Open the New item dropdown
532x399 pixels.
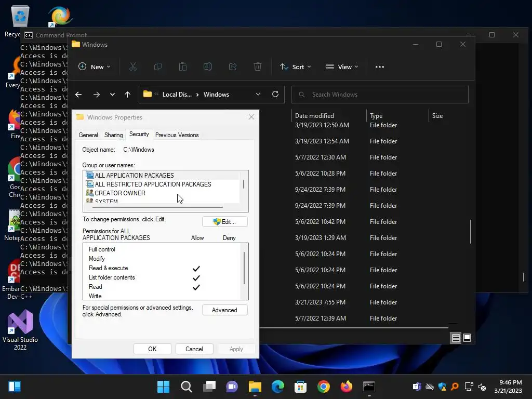coord(95,67)
